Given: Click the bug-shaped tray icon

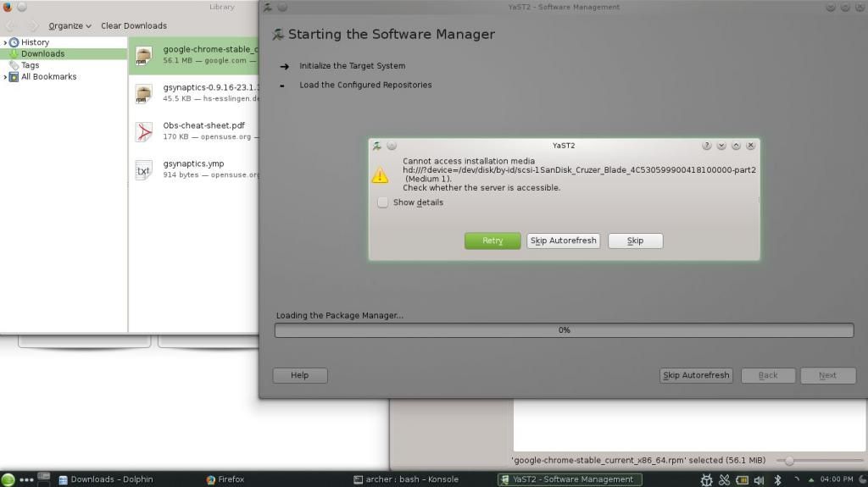Looking at the screenshot, I should 706,480.
